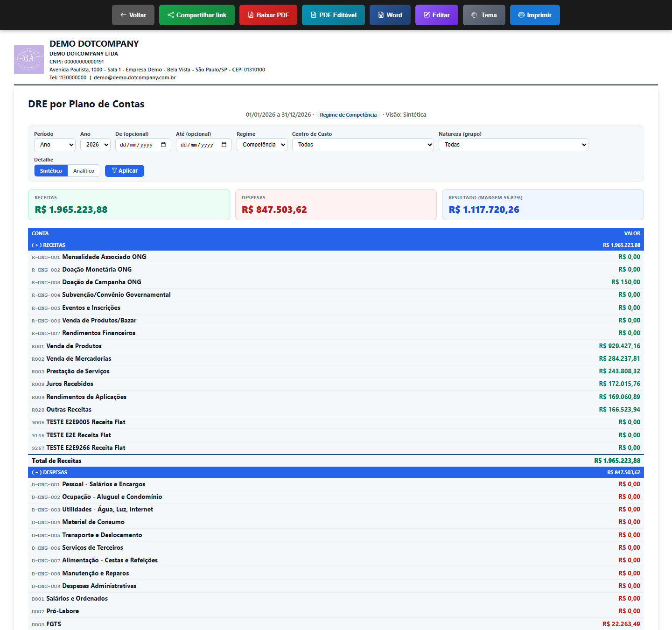Click the Total de Receitas row
The width and height of the screenshot is (672, 630).
pyautogui.click(x=336, y=461)
